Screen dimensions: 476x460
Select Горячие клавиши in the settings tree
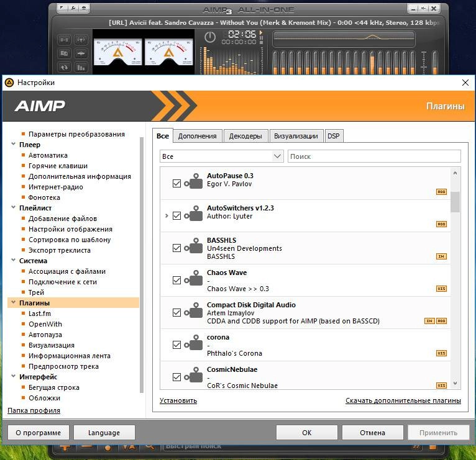click(58, 166)
